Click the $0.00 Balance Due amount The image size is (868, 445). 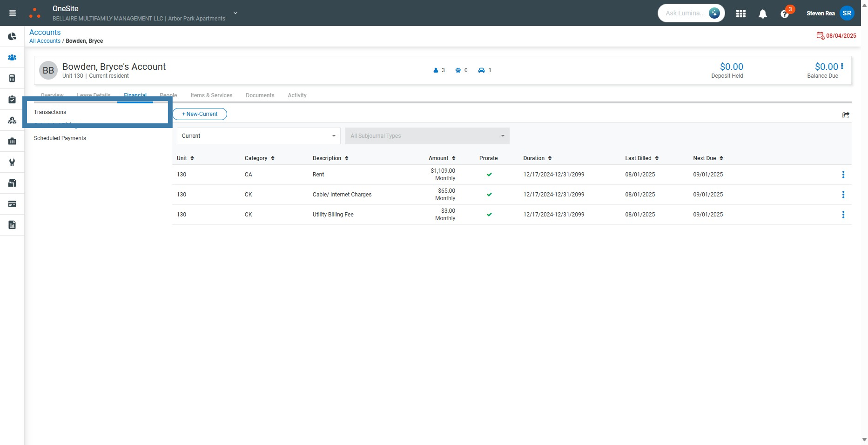[x=826, y=67]
